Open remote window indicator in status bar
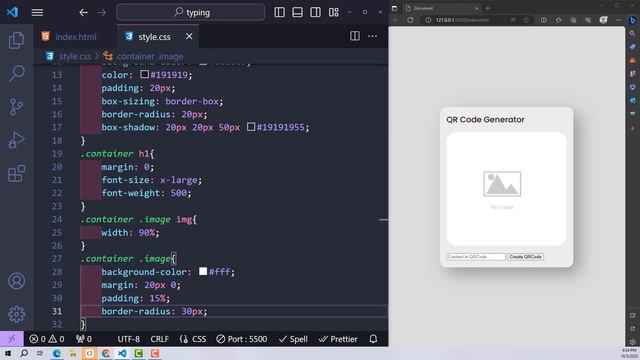This screenshot has height=360, width=640. 11,339
